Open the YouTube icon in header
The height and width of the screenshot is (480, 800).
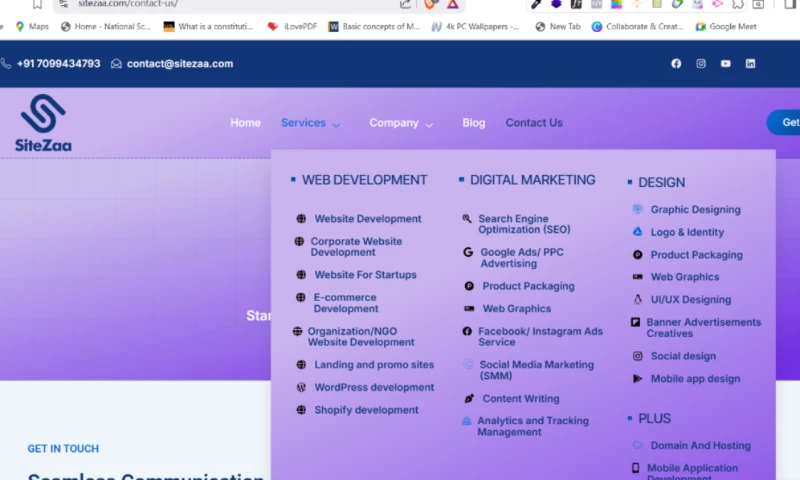(726, 64)
